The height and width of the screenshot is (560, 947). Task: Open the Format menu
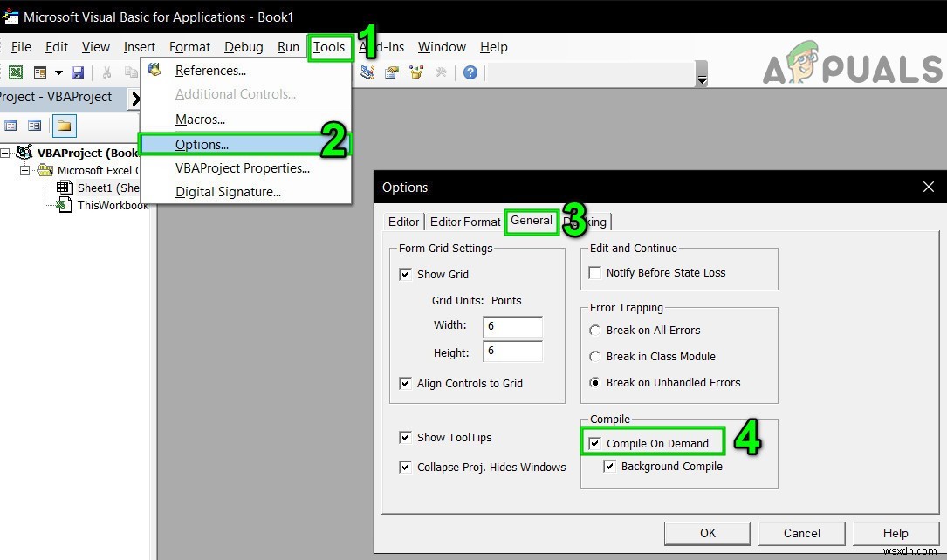[x=189, y=47]
